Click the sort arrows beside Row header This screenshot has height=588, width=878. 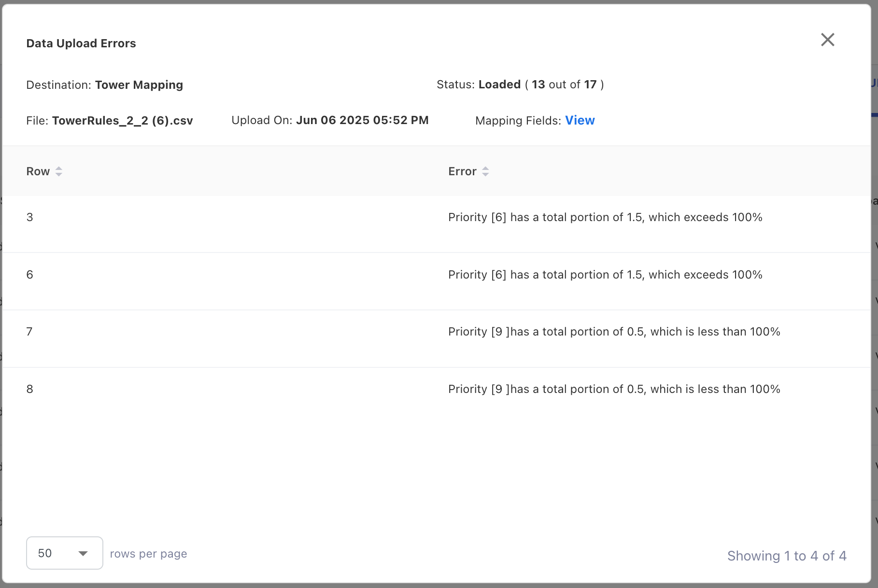click(x=59, y=171)
